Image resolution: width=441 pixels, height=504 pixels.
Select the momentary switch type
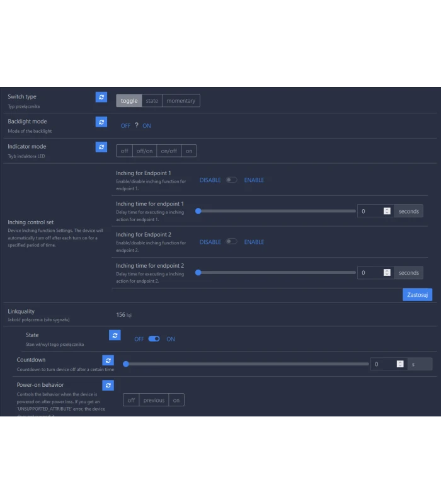(181, 101)
